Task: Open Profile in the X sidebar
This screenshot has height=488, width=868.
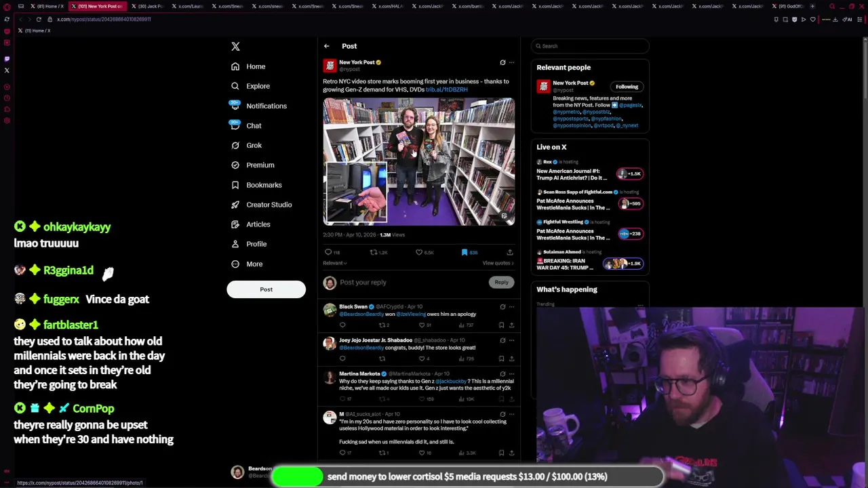Action: click(x=249, y=243)
